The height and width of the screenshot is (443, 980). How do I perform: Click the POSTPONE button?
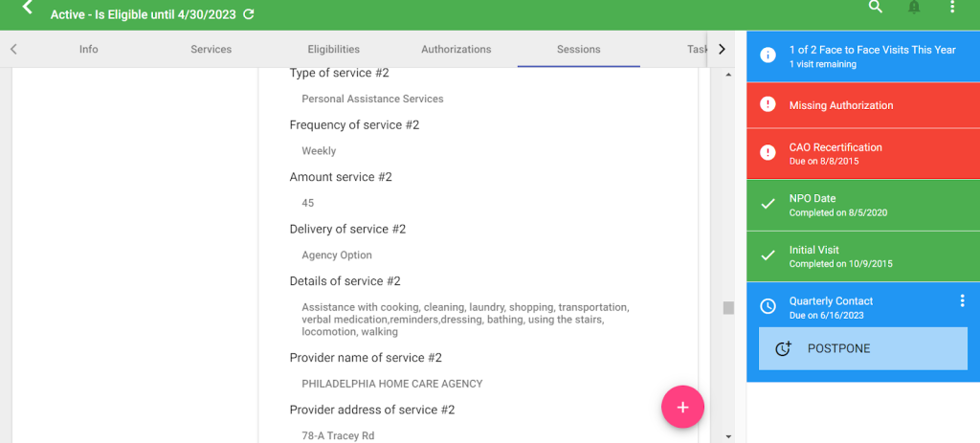point(862,348)
